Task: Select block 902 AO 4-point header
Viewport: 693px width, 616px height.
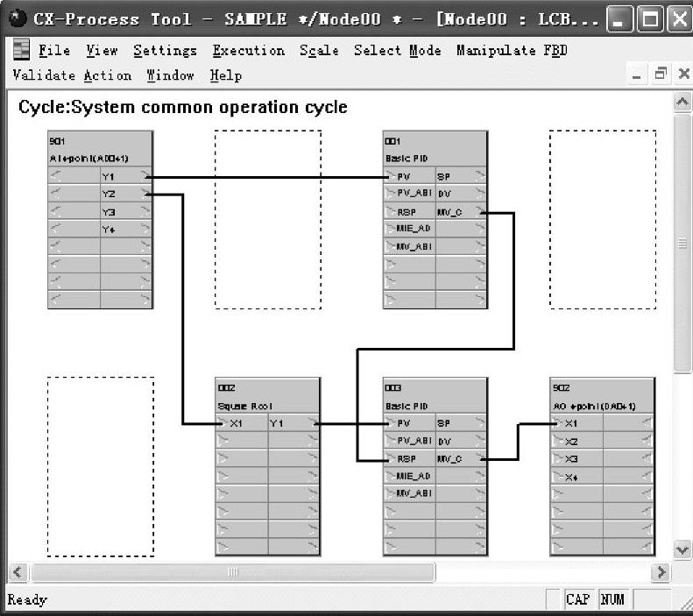Action: [x=602, y=396]
